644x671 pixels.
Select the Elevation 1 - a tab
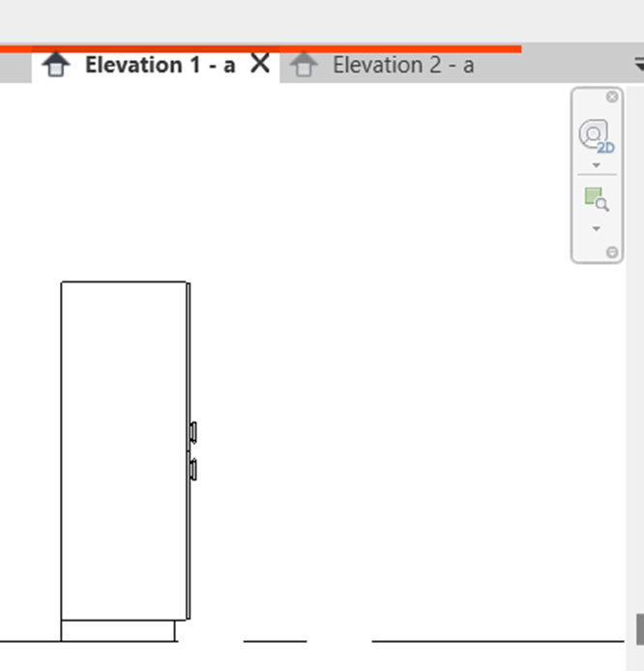[155, 66]
